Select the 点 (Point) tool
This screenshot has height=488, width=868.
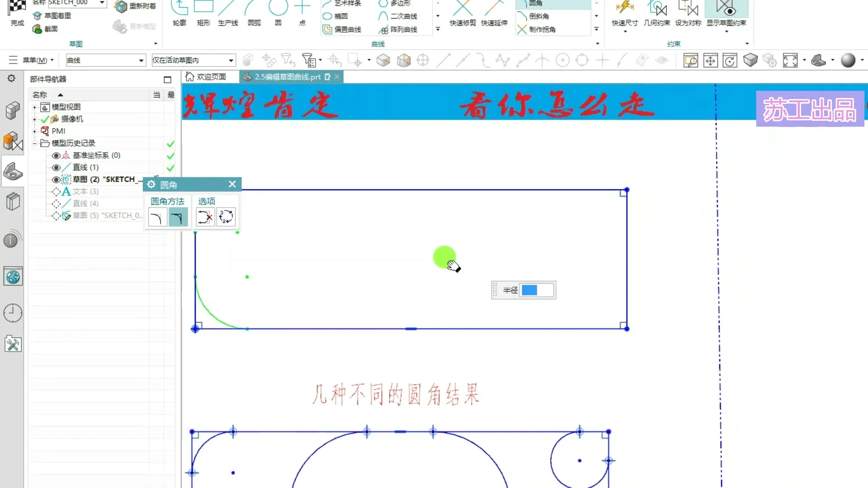(x=302, y=14)
